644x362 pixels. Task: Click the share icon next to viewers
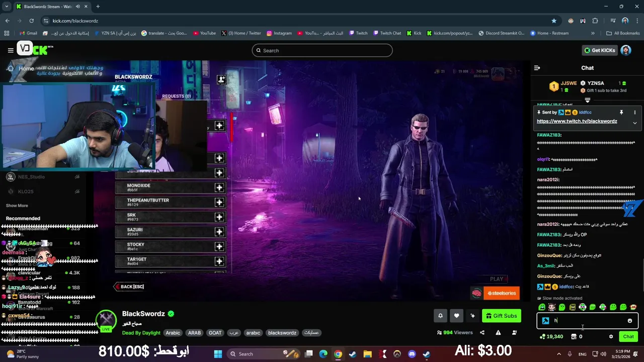(x=482, y=332)
